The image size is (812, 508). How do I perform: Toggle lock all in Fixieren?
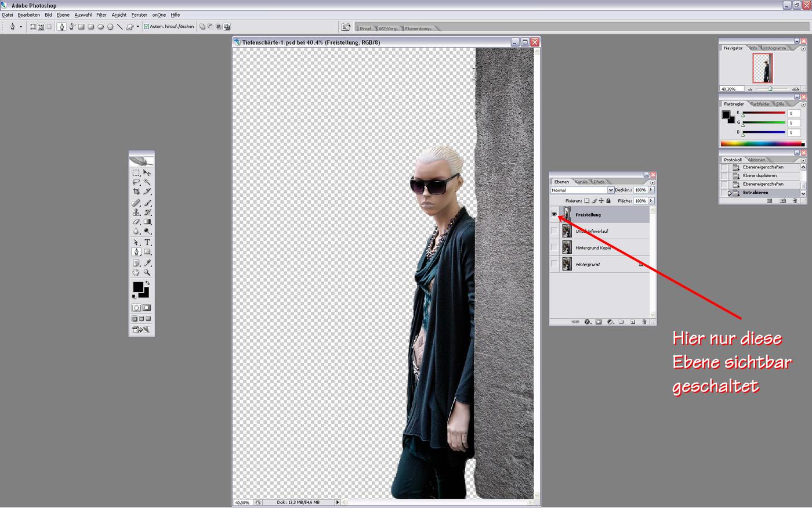click(608, 201)
